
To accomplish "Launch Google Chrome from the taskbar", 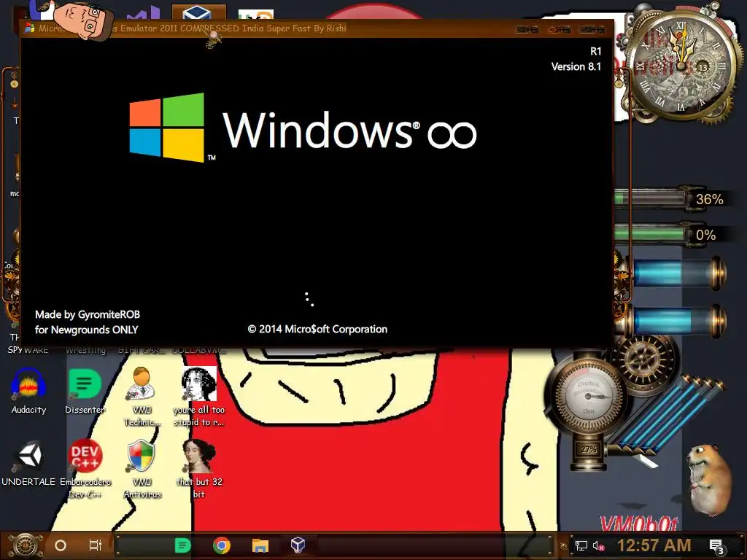I will point(222,545).
